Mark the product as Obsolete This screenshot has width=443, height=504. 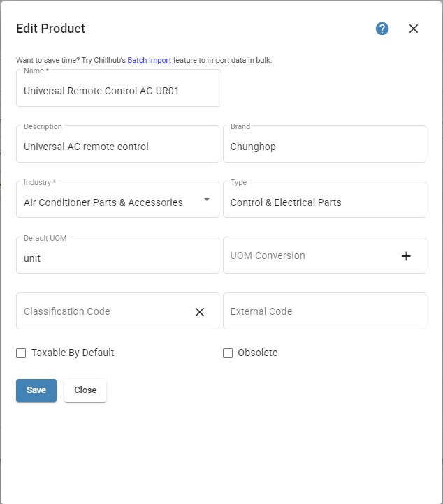coord(228,353)
